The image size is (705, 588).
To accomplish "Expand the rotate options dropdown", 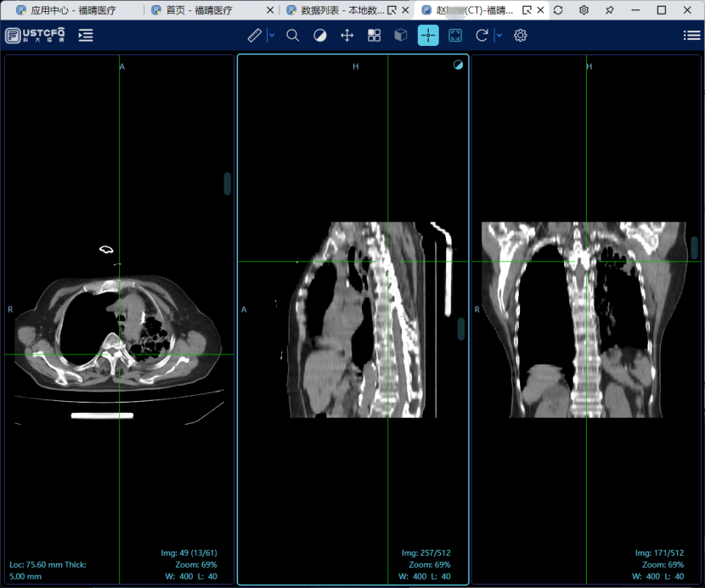I will (x=499, y=36).
